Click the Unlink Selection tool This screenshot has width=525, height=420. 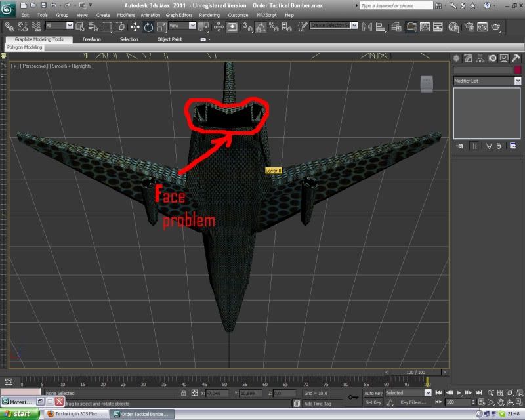tap(22, 27)
